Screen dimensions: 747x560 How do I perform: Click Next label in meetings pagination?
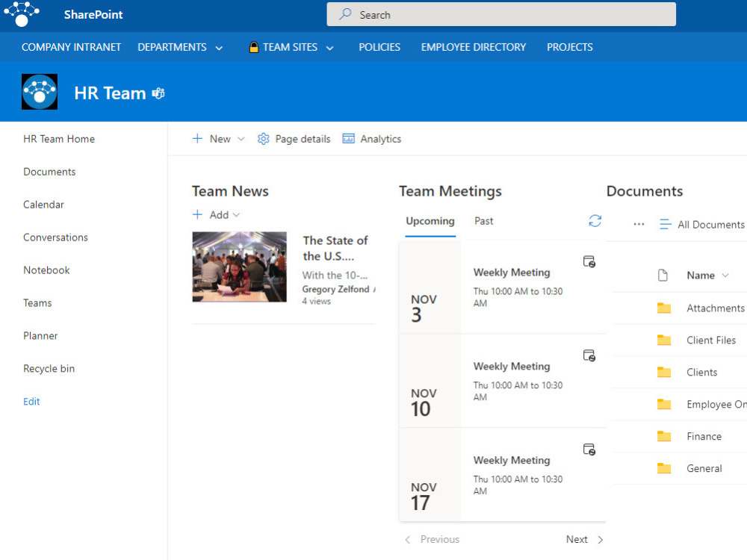click(x=577, y=540)
